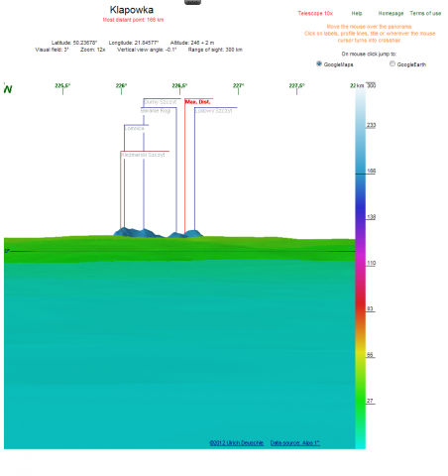Viewport: 448px width, 476px height.
Task: Select the GoogleMaps radio button
Action: click(319, 63)
